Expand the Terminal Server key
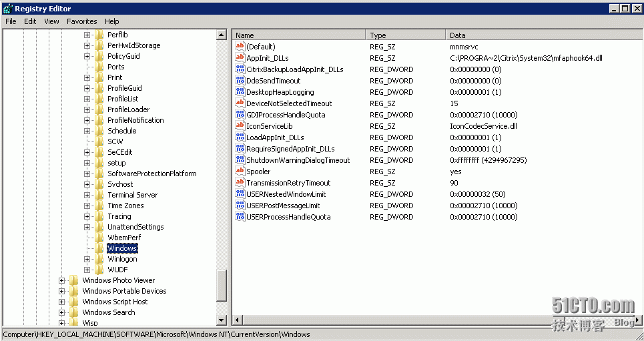Screen dimensions: 644x341 (x=87, y=195)
